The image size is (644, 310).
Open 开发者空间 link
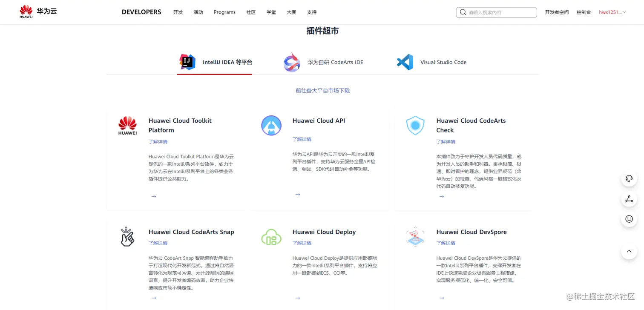(557, 12)
